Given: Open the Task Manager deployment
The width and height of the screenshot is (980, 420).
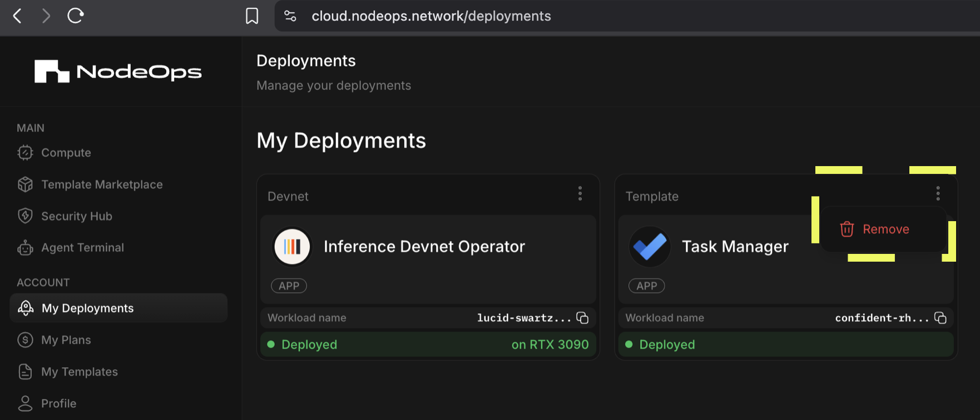Looking at the screenshot, I should click(x=734, y=247).
